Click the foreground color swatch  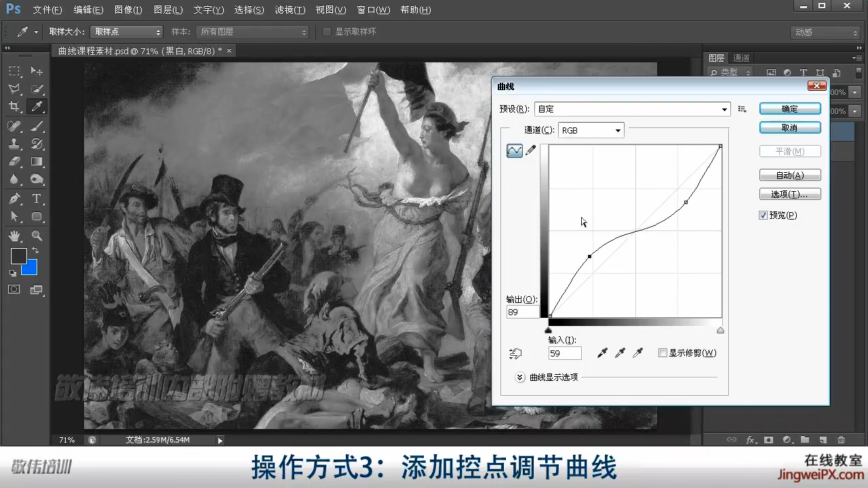click(x=18, y=256)
